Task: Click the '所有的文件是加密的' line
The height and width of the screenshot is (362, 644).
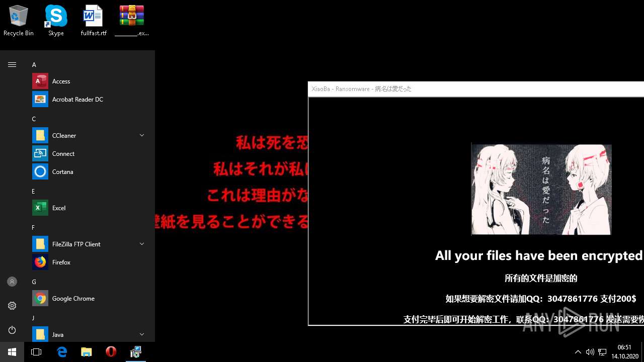Action: click(541, 278)
